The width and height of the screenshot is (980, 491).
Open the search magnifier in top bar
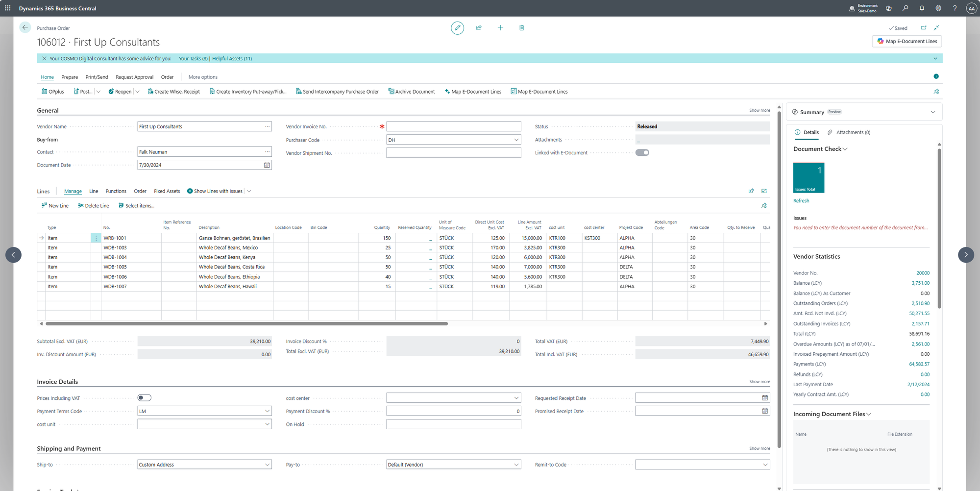point(905,8)
